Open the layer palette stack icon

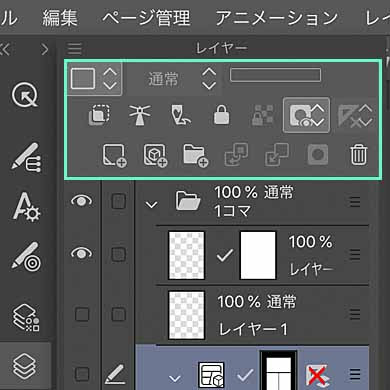click(x=24, y=366)
